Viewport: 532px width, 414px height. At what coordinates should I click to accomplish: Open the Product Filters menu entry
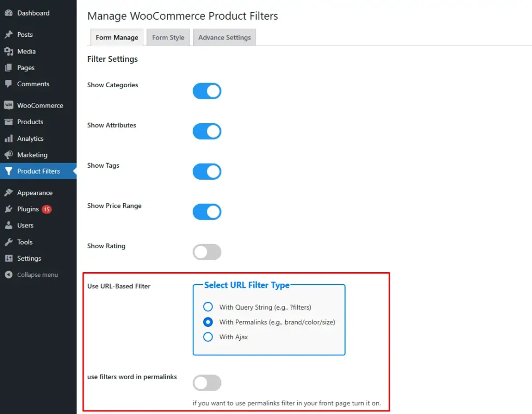pyautogui.click(x=38, y=171)
